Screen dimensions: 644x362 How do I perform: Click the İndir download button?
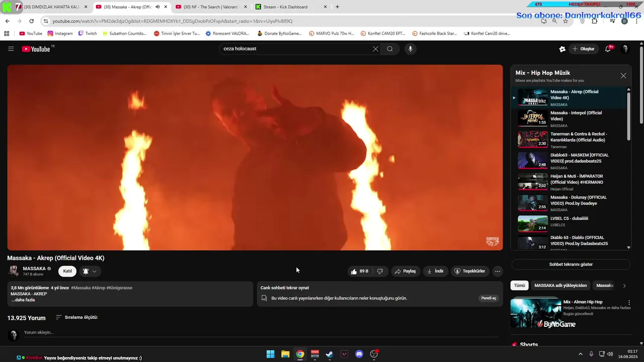click(x=435, y=271)
